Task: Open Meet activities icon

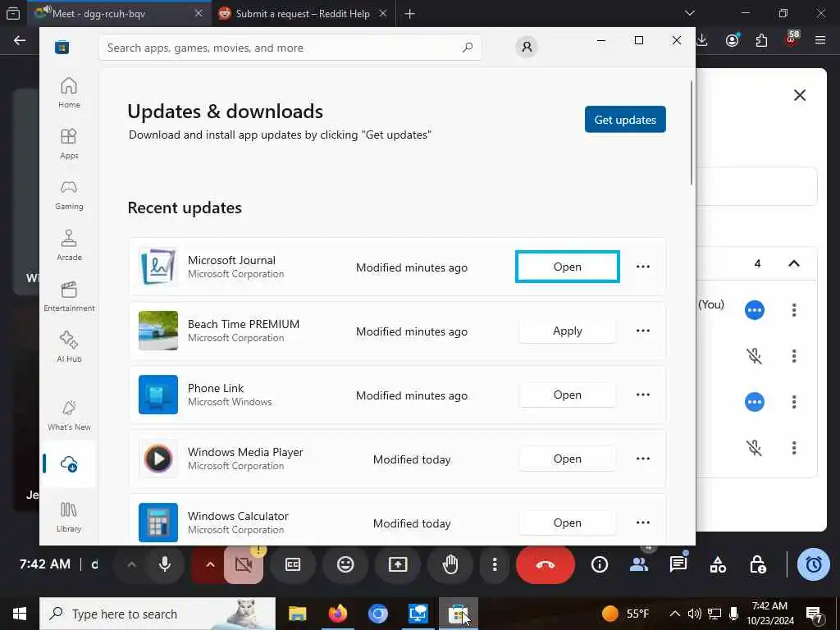Action: [x=718, y=564]
